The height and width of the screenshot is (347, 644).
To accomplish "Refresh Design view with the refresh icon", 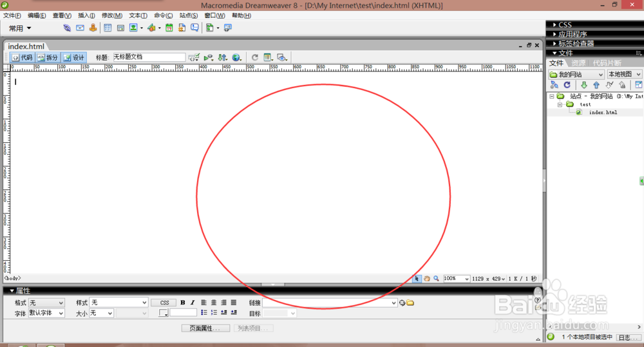I will click(x=254, y=57).
